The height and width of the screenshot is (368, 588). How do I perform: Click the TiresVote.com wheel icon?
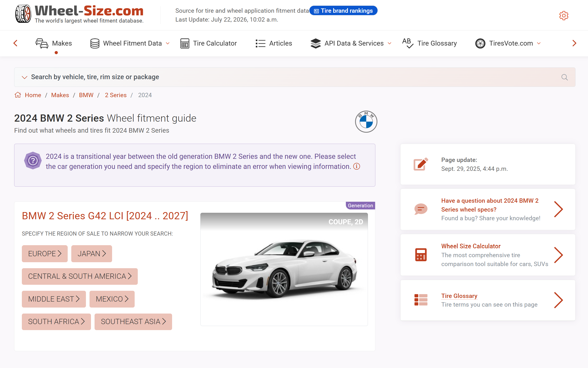click(480, 43)
